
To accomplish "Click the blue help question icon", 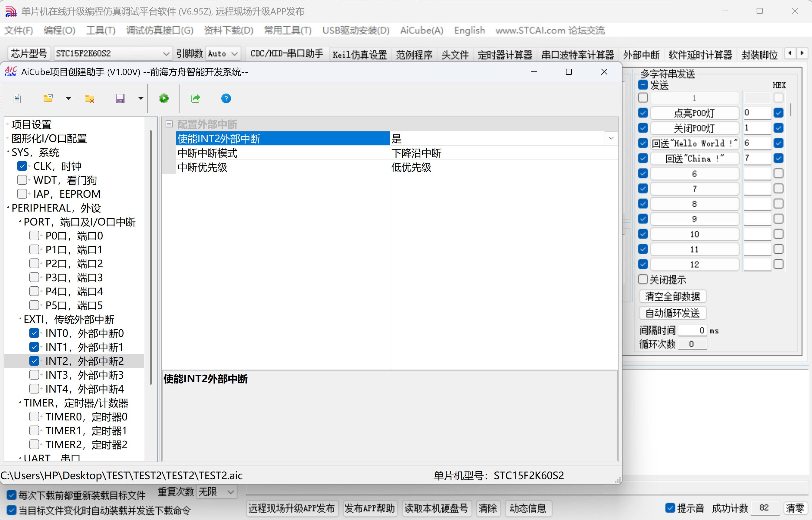I will (226, 99).
